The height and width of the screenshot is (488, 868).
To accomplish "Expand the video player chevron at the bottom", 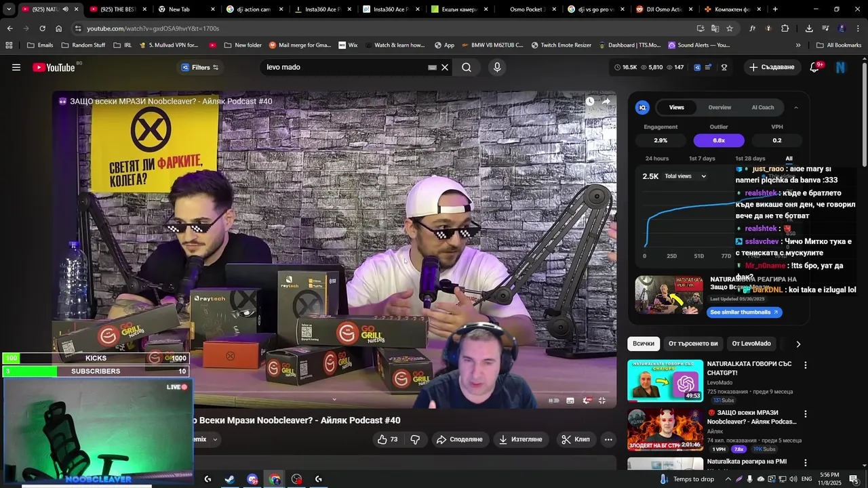I will 334,400.
